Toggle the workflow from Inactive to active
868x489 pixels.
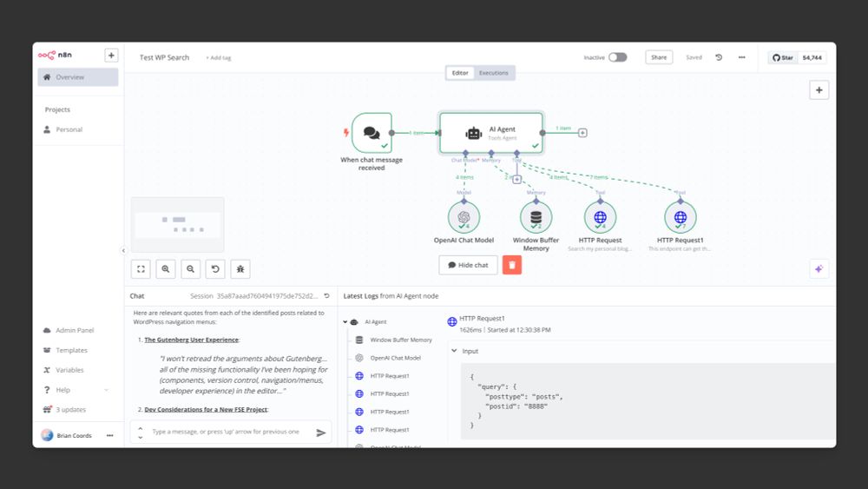(618, 57)
